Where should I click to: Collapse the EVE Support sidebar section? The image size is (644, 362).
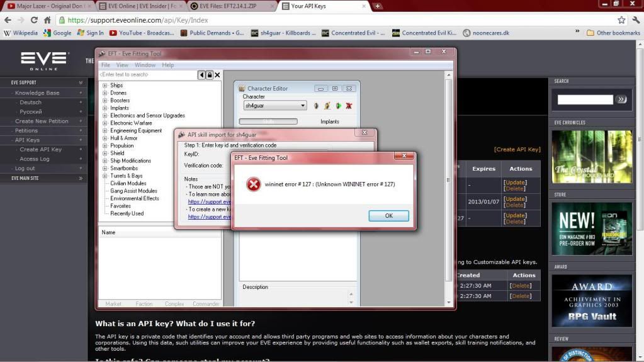point(81,82)
